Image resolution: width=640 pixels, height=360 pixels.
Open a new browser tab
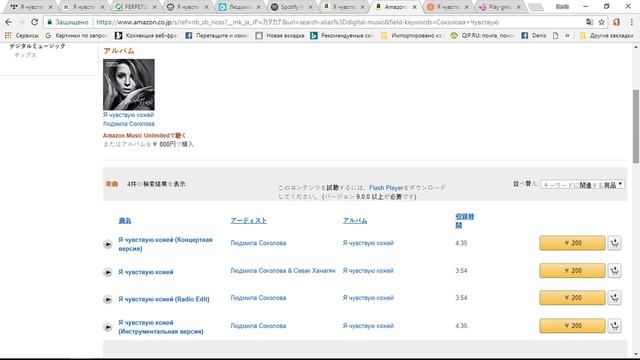pyautogui.click(x=536, y=7)
